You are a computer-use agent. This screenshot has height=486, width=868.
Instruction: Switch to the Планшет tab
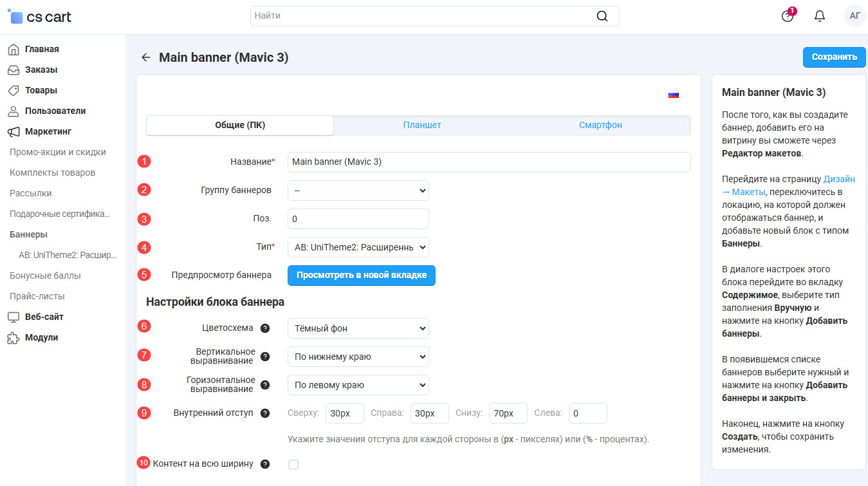421,125
